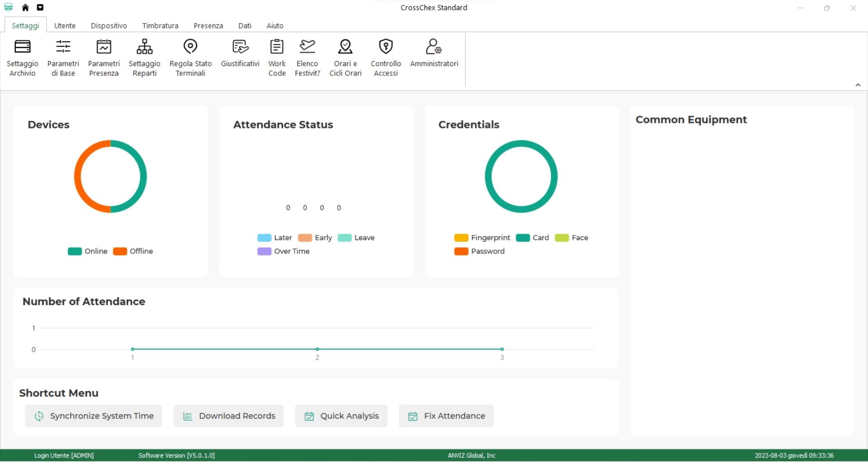Open Controllo Accessi tool
Viewport: 868px width, 462px height.
tap(386, 58)
